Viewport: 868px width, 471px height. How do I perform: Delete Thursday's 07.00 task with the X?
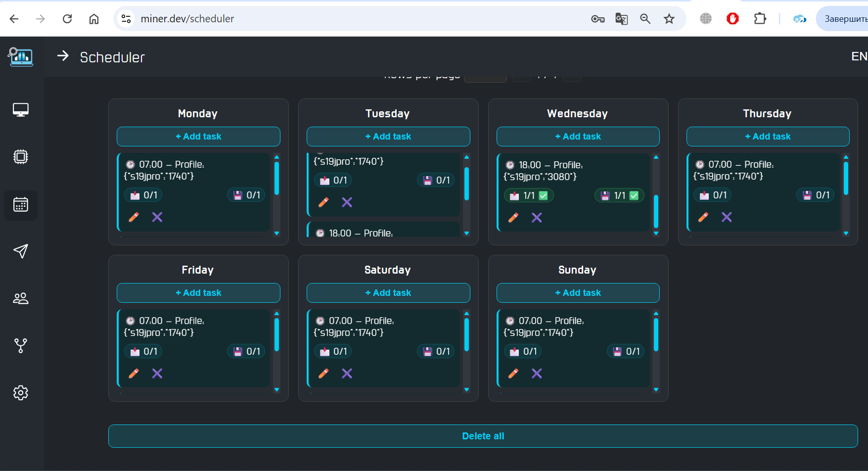click(x=727, y=217)
